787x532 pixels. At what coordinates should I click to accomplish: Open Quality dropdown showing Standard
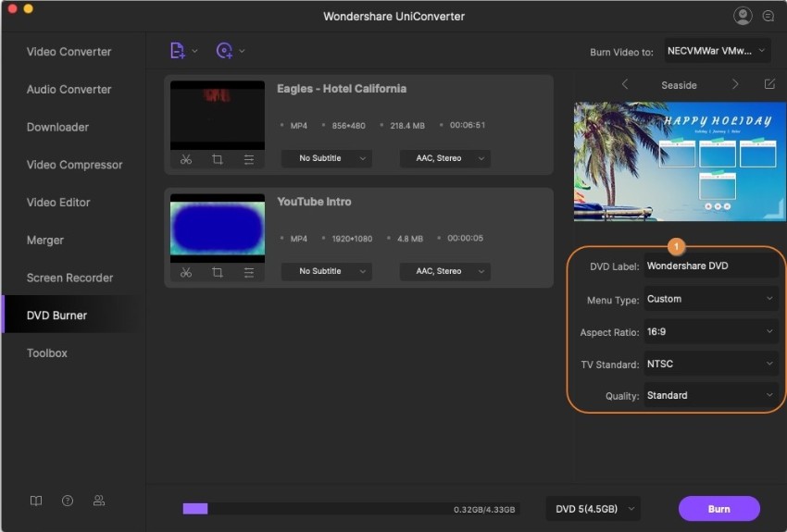point(711,395)
